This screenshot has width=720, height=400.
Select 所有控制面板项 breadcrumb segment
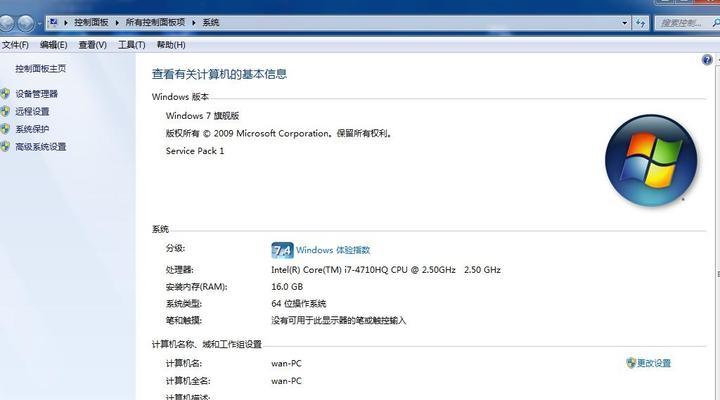click(155, 22)
